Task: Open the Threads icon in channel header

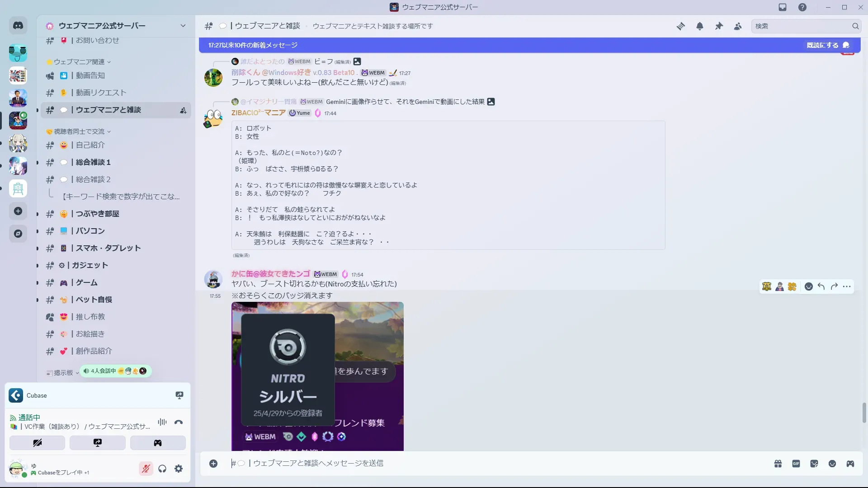Action: point(680,26)
